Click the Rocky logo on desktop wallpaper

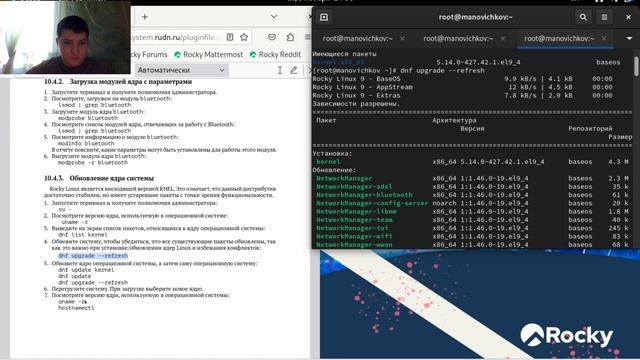pos(567,336)
